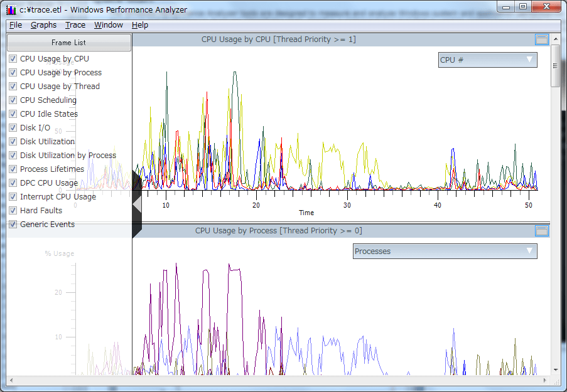Open the CPU # dropdown
Screen dimensions: 567x392
coord(487,60)
